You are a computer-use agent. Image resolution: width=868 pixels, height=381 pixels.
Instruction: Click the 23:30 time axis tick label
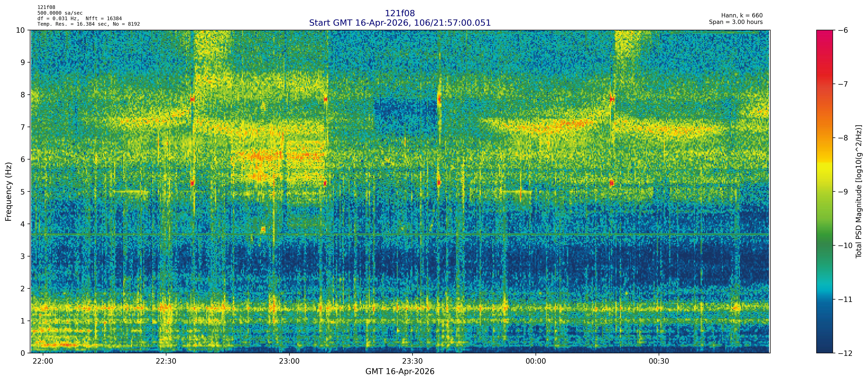(x=412, y=361)
